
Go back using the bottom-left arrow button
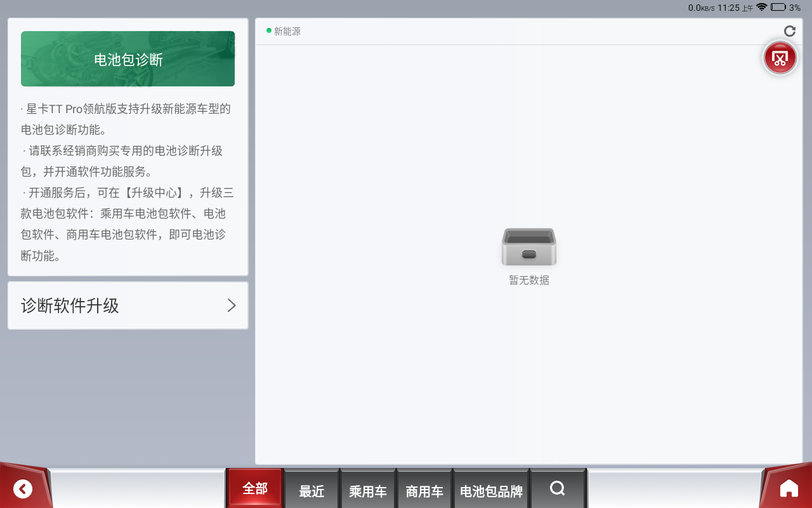pos(23,488)
